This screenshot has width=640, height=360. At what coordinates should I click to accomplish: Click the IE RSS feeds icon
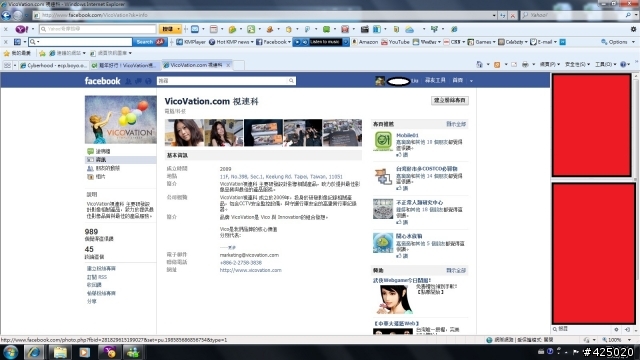[497, 64]
